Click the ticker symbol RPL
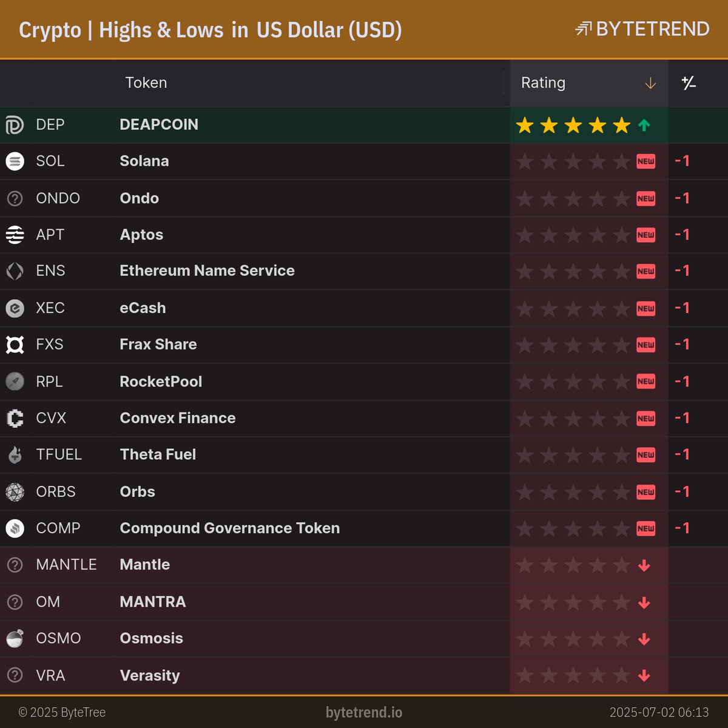The height and width of the screenshot is (728, 728). (49, 382)
